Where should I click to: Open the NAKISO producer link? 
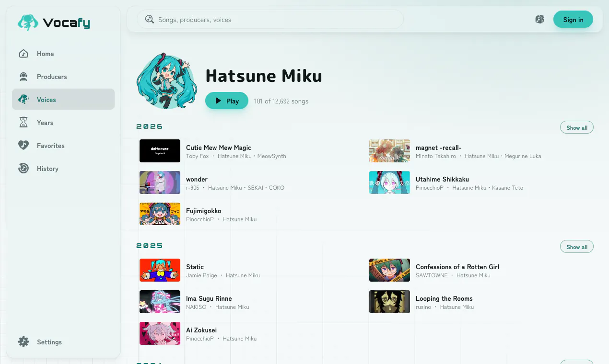pos(196,307)
